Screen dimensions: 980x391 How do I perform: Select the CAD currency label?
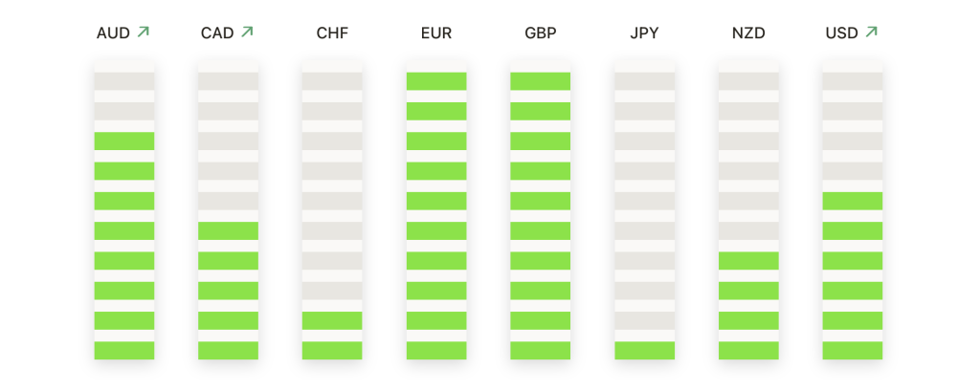pos(217,33)
